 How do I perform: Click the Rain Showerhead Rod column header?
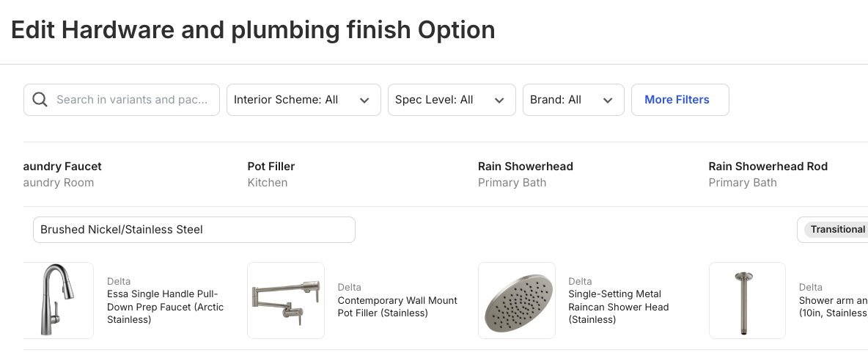[x=768, y=167]
